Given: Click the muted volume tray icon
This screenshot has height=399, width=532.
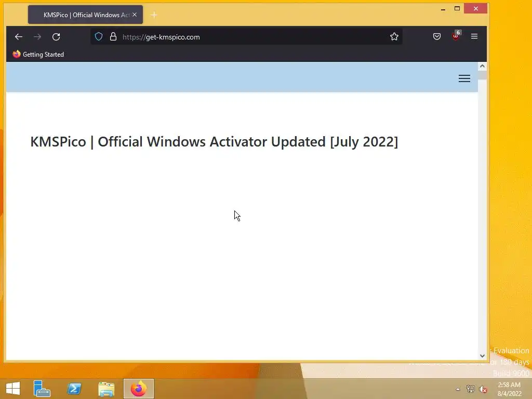Looking at the screenshot, I should tap(483, 389).
